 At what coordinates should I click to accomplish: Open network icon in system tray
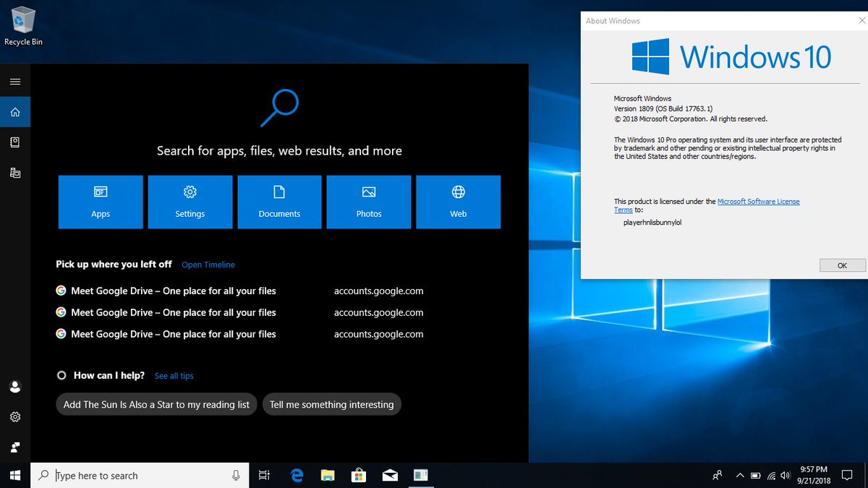coord(772,475)
